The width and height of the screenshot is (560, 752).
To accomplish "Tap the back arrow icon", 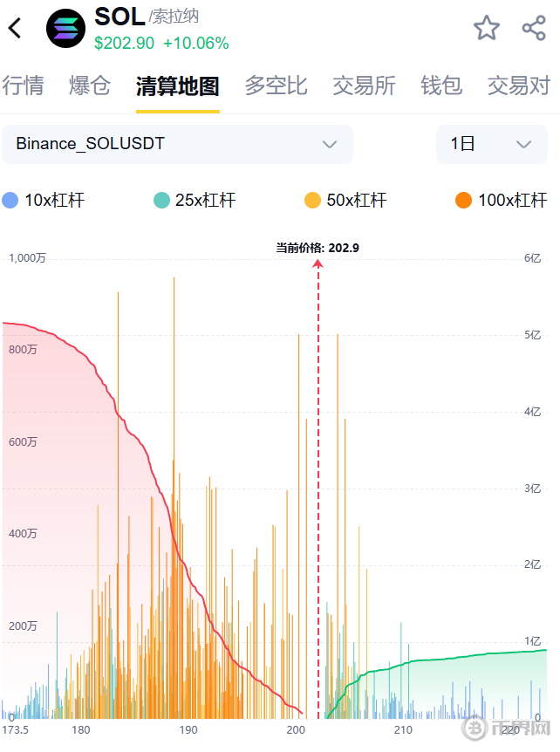I will point(15,28).
